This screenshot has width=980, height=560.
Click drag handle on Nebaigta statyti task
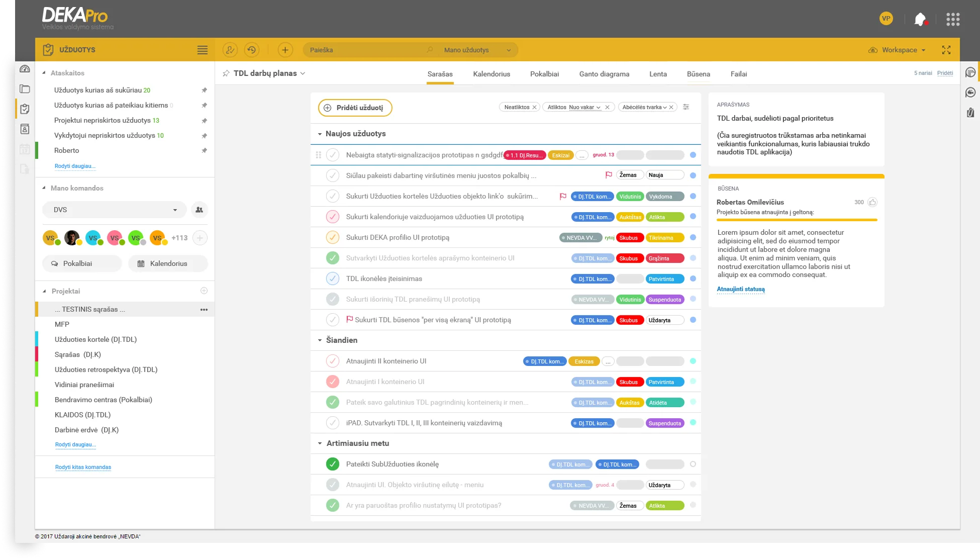coord(318,155)
